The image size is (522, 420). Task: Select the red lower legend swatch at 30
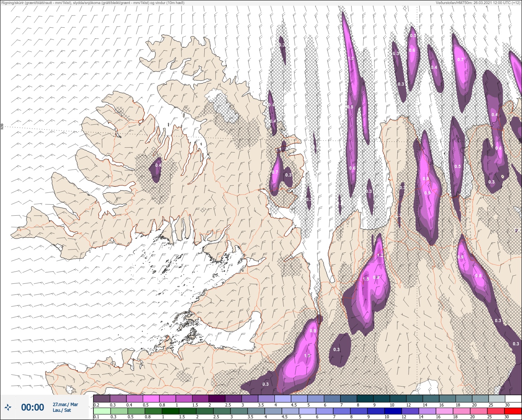(513, 411)
